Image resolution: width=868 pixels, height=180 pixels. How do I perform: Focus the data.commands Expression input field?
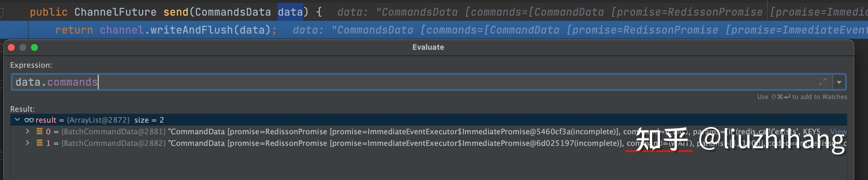[404, 82]
